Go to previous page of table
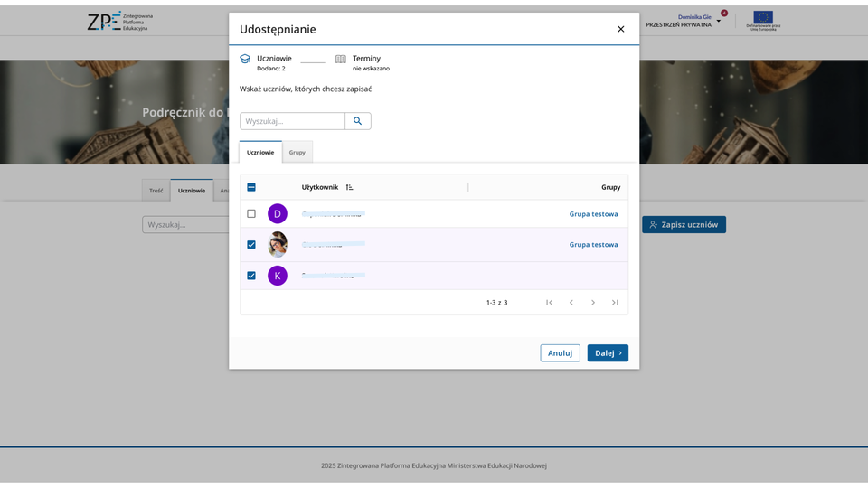 pos(571,303)
